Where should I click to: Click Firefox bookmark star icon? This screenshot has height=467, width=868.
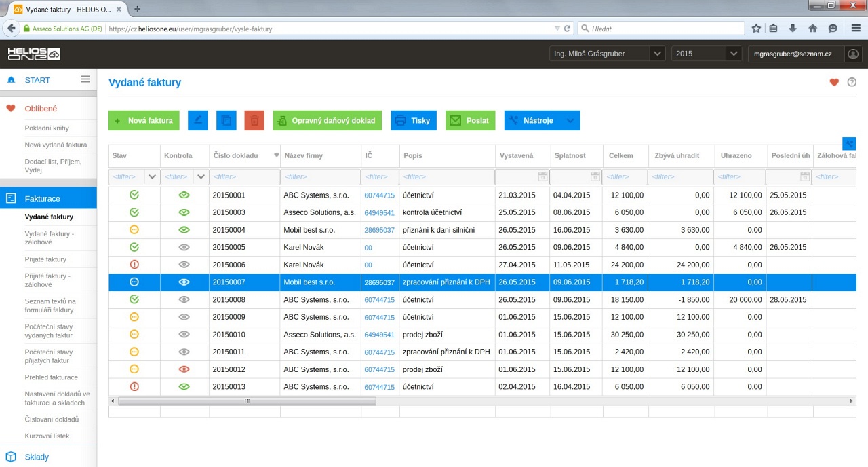click(x=756, y=29)
